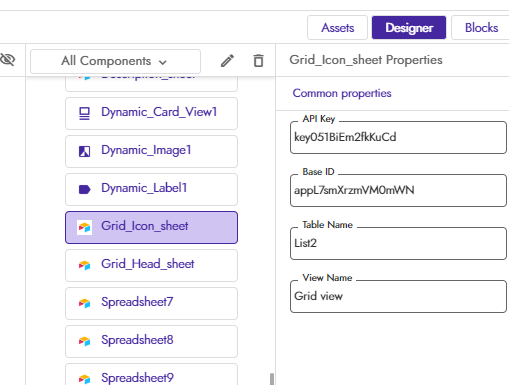The width and height of the screenshot is (509, 385).
Task: Click the Airtable icon of Spreadsheet8
Action: (84, 341)
